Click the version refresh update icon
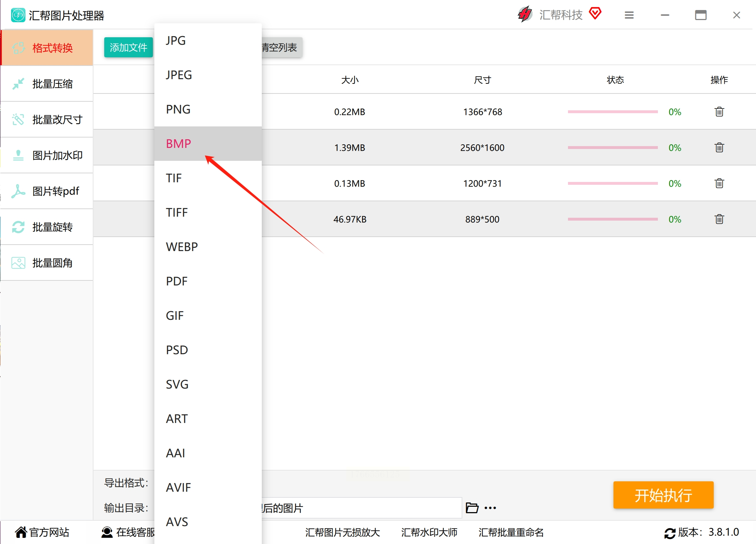This screenshot has height=544, width=756. point(670,533)
